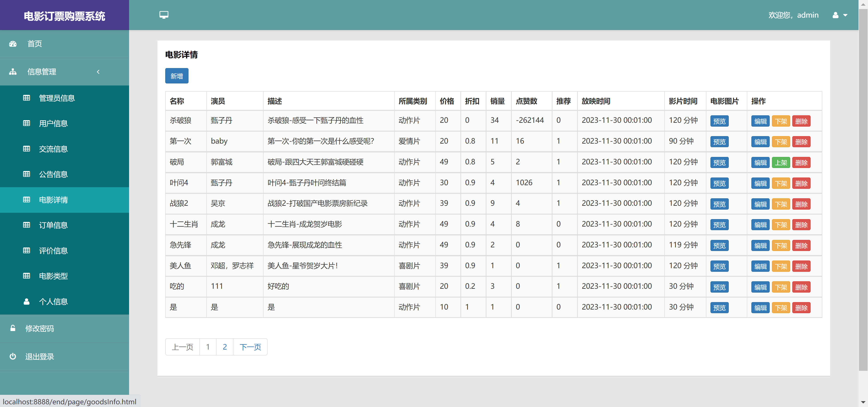This screenshot has height=407, width=868.
Task: Click the power icon beside 退出登录
Action: point(13,356)
